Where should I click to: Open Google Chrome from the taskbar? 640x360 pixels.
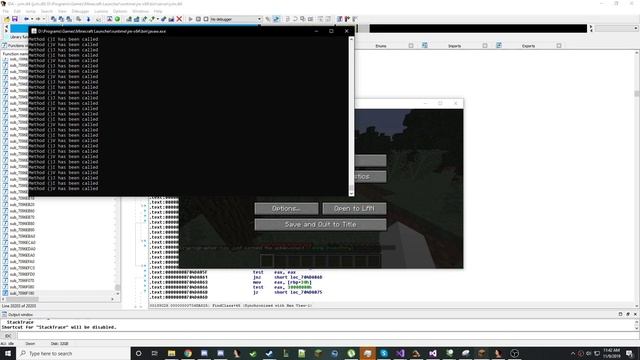coord(188,353)
